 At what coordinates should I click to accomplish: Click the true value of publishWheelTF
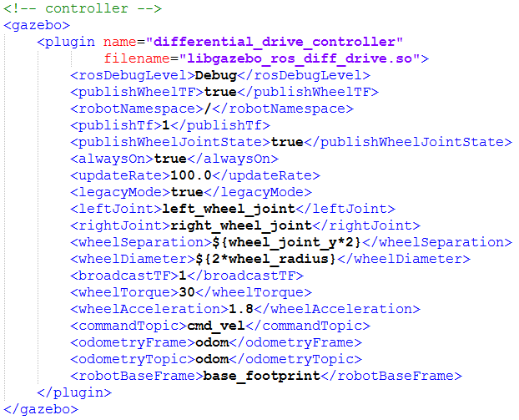tap(220, 92)
